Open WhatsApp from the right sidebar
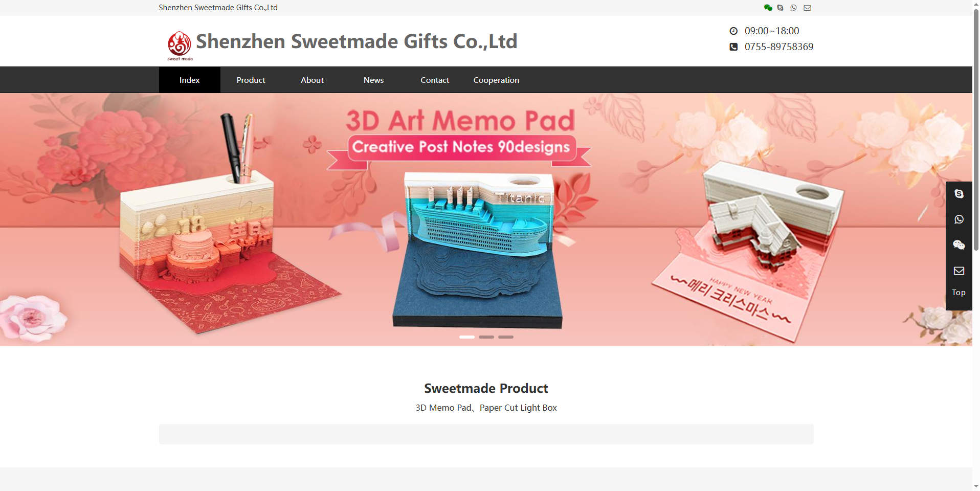 click(x=959, y=219)
